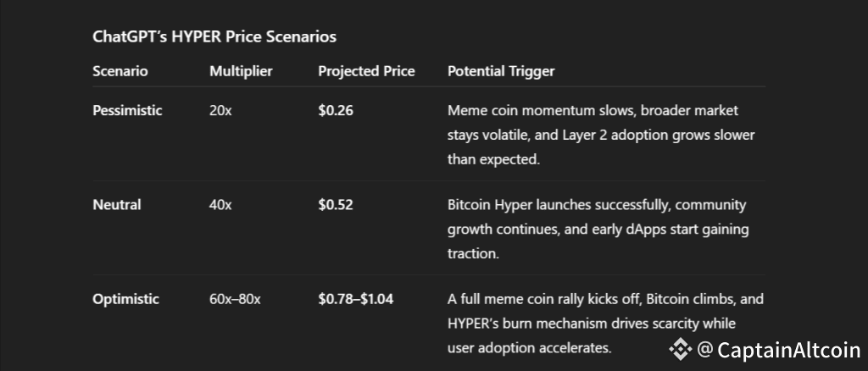Select the Optimistic scenario label
Image resolution: width=868 pixels, height=371 pixels.
click(125, 299)
